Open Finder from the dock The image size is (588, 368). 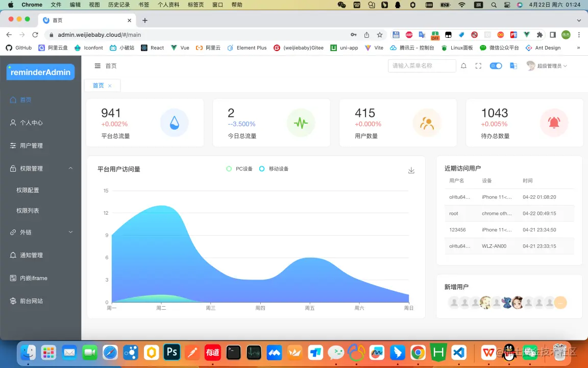[28, 352]
